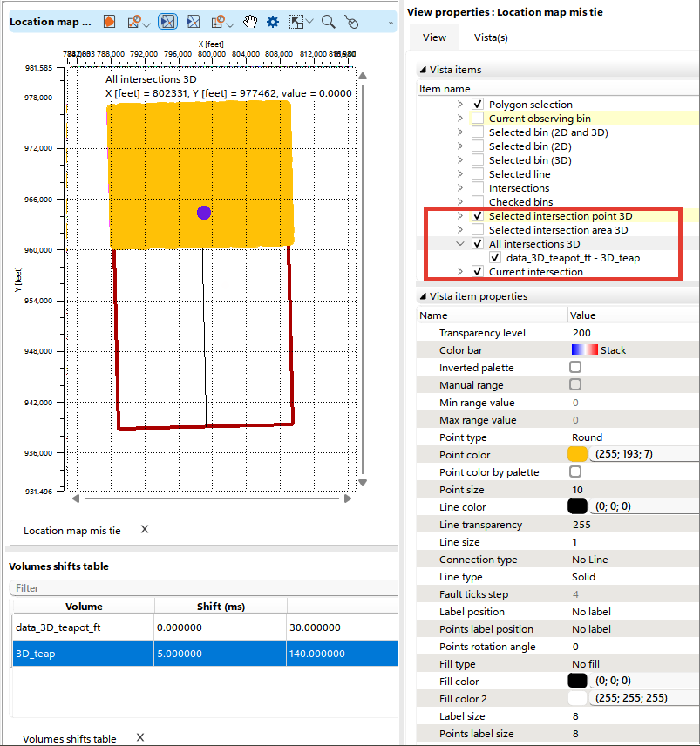Activate the magnifier zoom tool
Viewport: 700px width, 746px height.
coord(329,22)
